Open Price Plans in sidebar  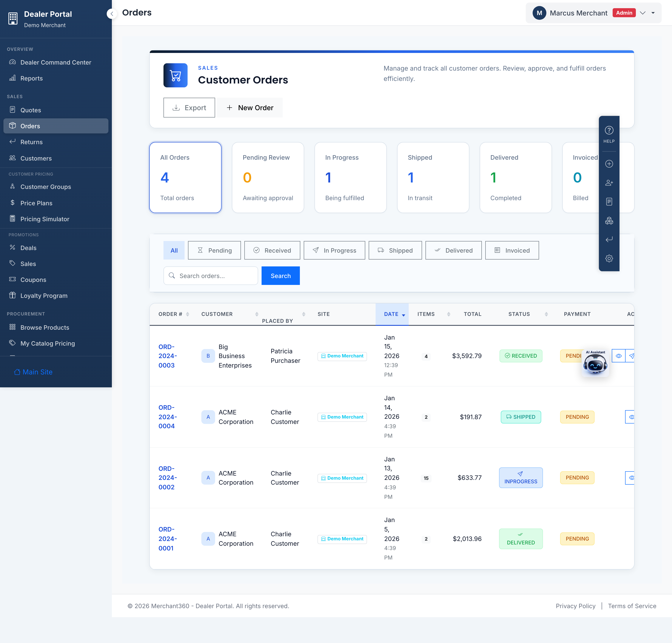click(x=56, y=203)
